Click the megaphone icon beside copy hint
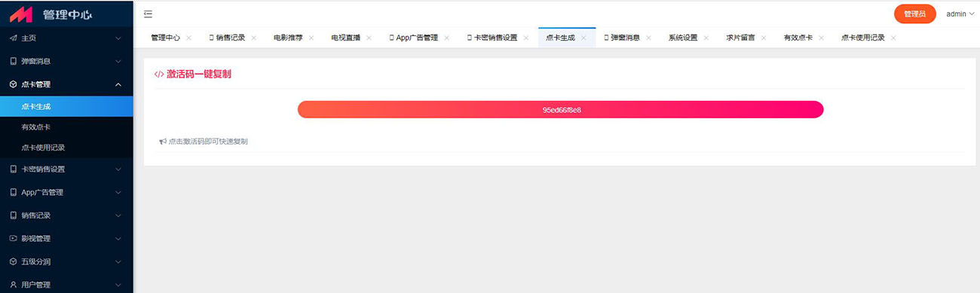Viewport: 980px width, 293px height. pos(162,141)
